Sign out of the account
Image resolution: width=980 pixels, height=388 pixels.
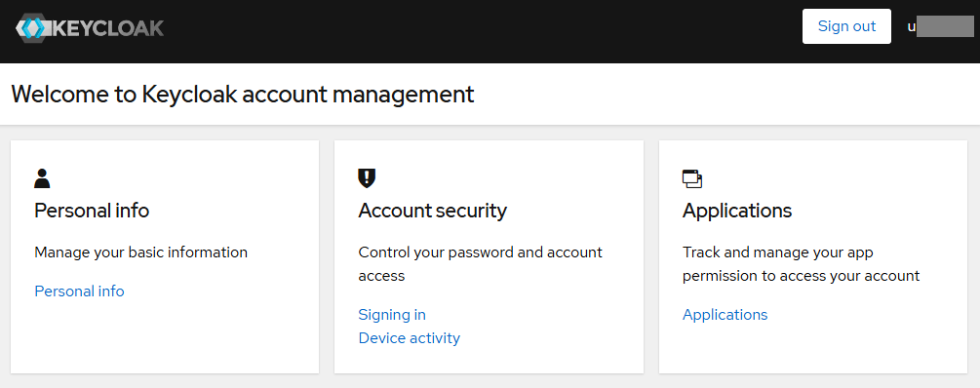[x=846, y=26]
